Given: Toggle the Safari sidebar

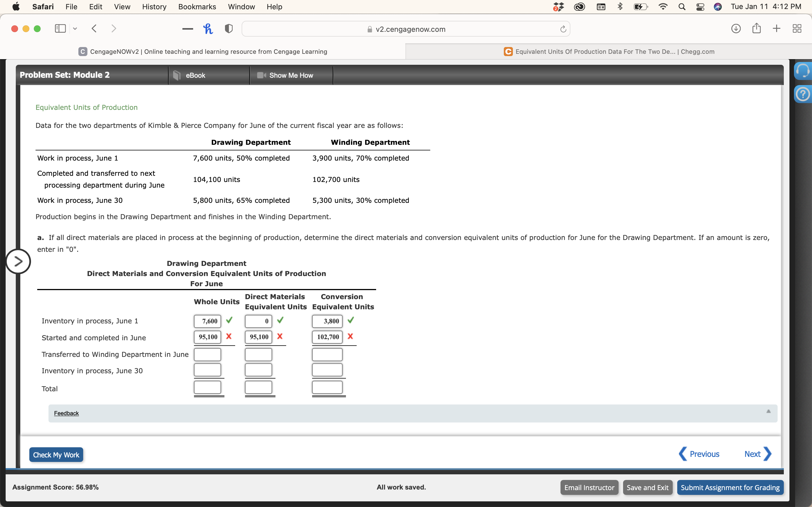Looking at the screenshot, I should click(60, 28).
